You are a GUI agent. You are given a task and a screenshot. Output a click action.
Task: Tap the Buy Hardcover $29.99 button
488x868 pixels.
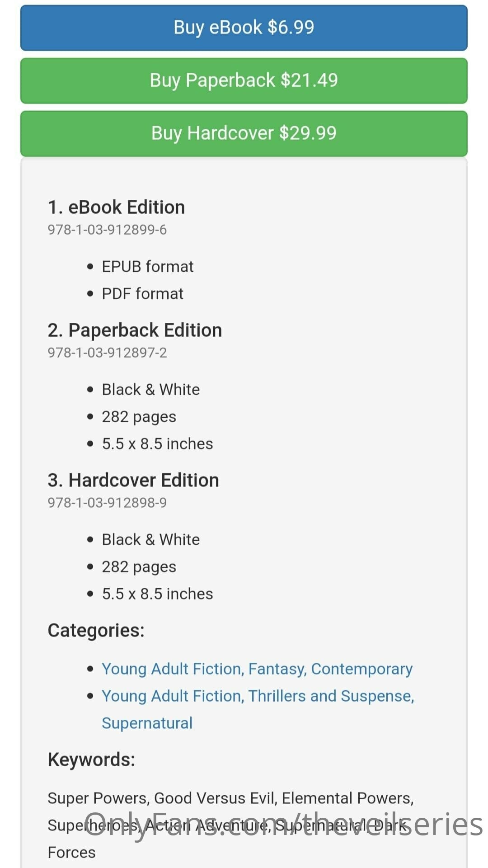pyautogui.click(x=244, y=133)
